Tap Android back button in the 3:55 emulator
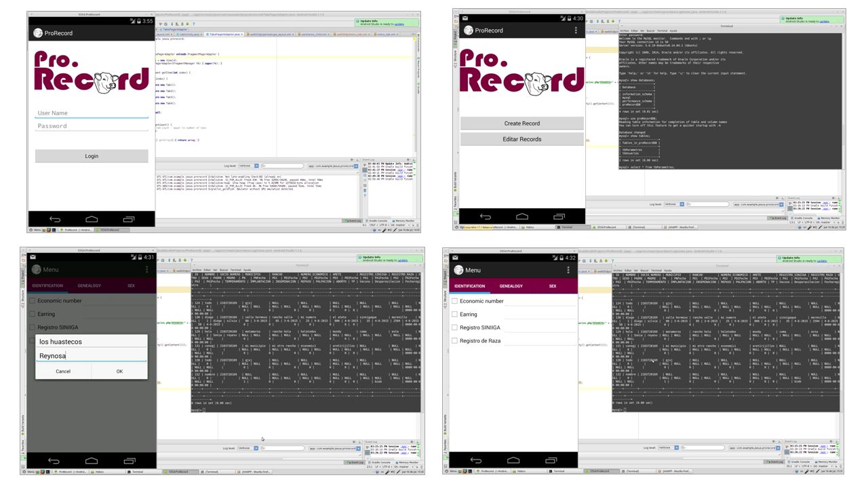The height and width of the screenshot is (488, 868). 55,219
